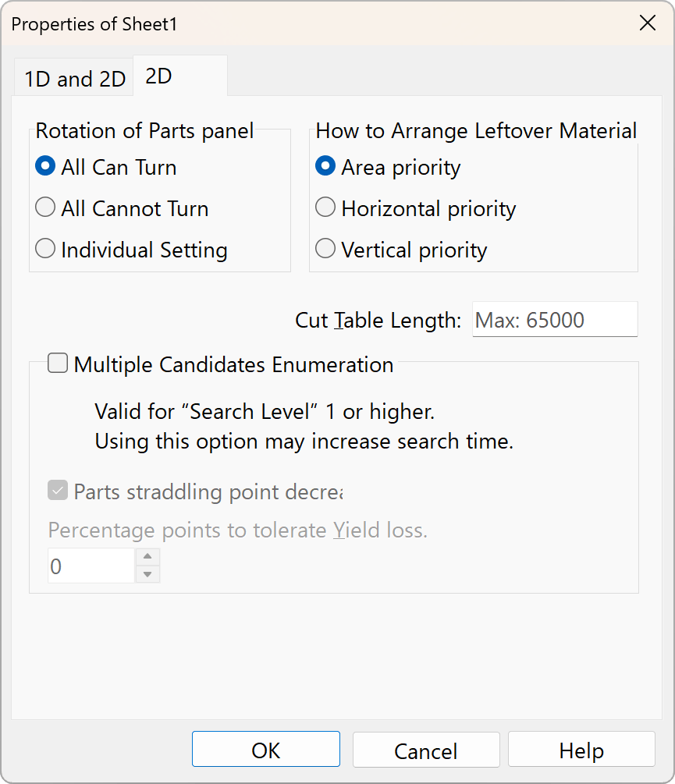Viewport: 675px width, 784px height.
Task: Increase Yield loss value with up arrow
Action: coord(147,557)
